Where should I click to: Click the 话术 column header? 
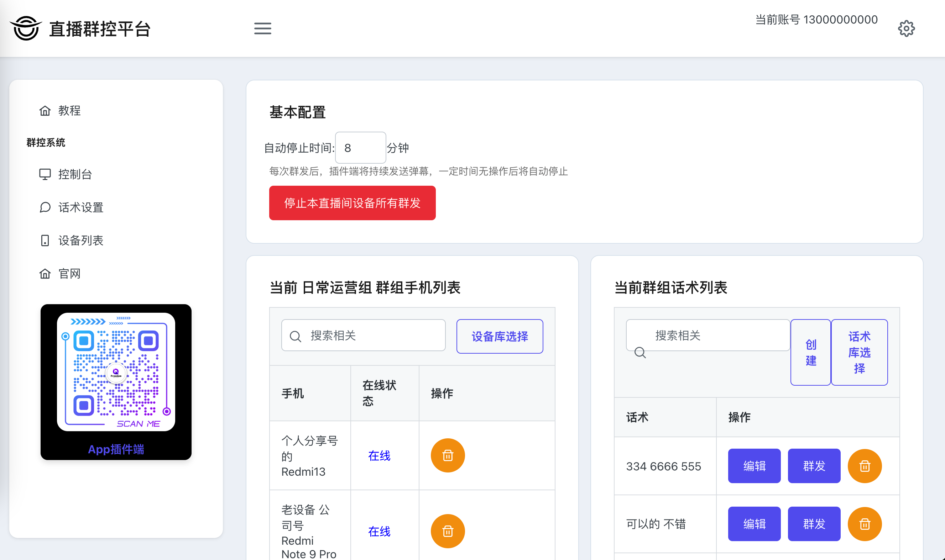(665, 417)
